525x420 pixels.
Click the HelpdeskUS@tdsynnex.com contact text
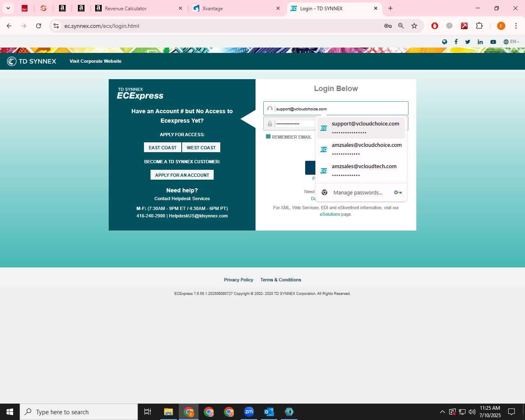click(x=198, y=216)
